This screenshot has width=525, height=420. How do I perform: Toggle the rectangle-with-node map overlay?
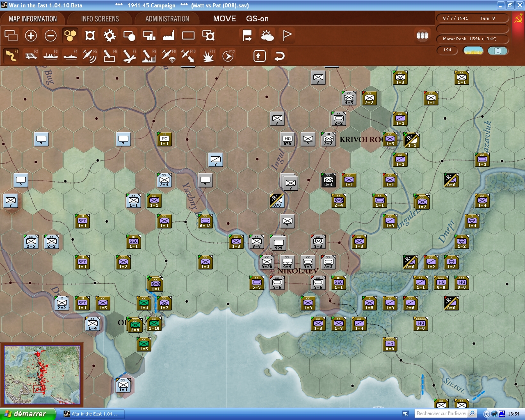coord(208,36)
